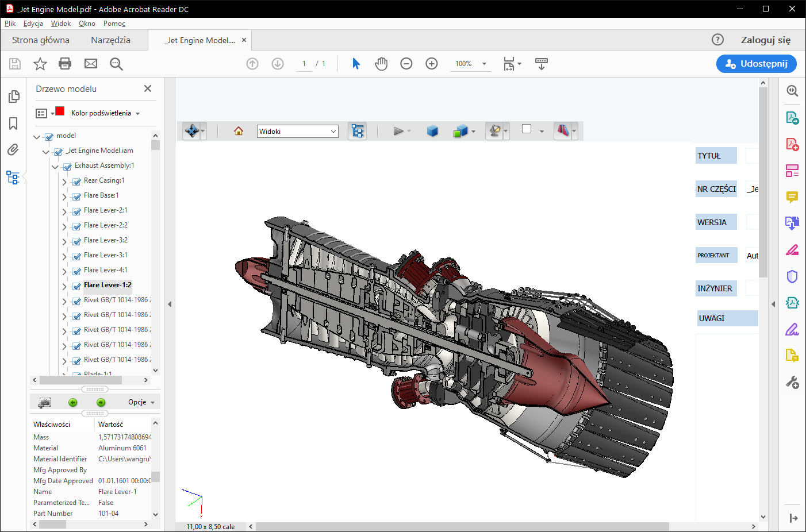Click the red highlight color swatch
The image size is (806, 532).
pos(60,111)
